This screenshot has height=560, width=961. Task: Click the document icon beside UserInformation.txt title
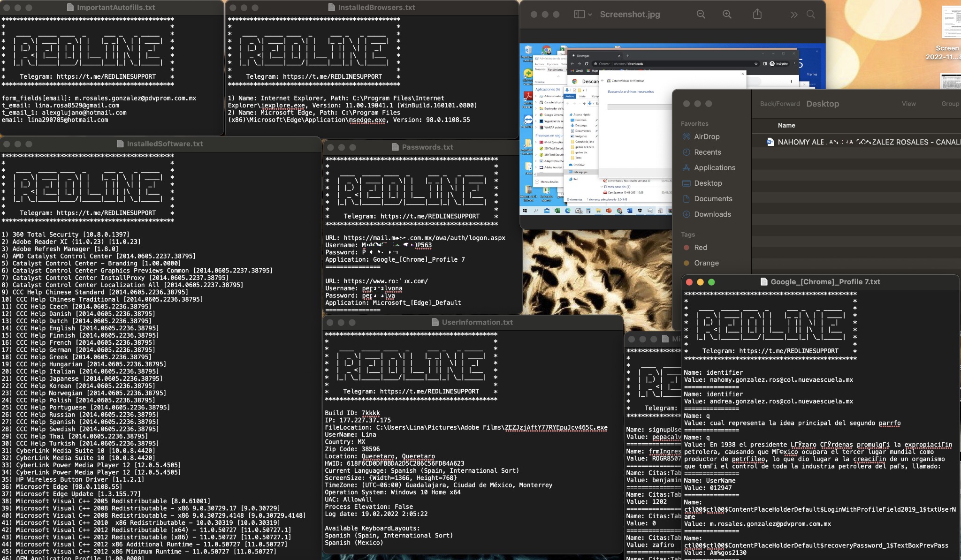coord(435,322)
